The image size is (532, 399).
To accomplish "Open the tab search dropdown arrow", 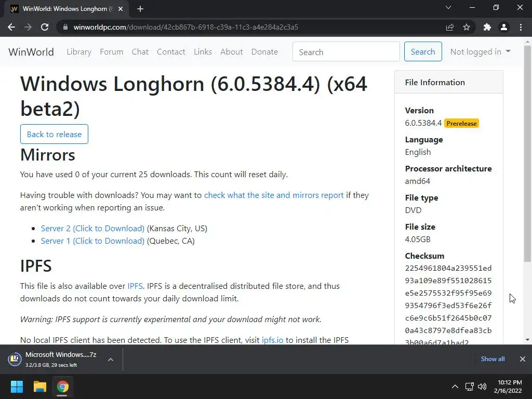I will pos(448,7).
